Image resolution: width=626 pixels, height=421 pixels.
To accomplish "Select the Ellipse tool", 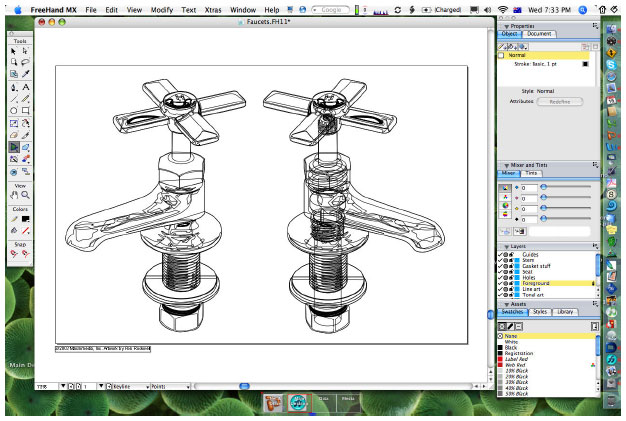I will [x=14, y=111].
